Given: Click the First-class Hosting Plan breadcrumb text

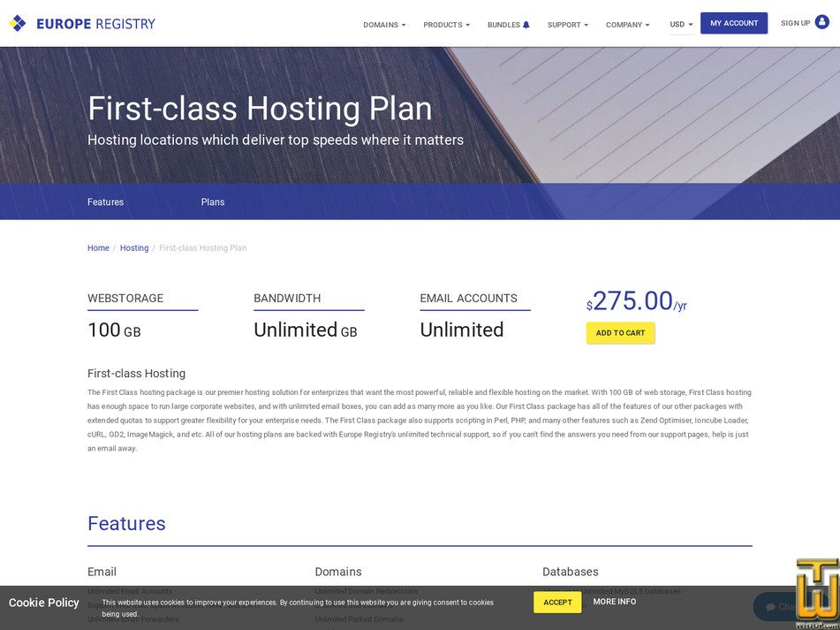Looking at the screenshot, I should tap(202, 248).
